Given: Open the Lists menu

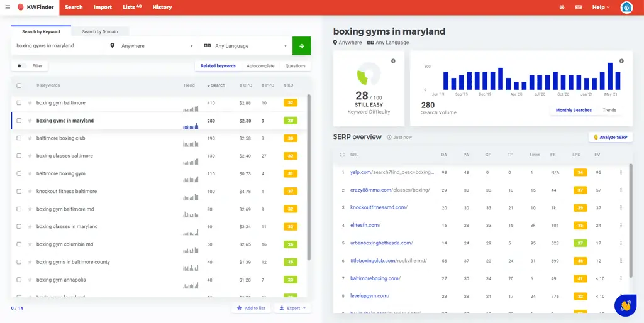Looking at the screenshot, I should pos(132,8).
